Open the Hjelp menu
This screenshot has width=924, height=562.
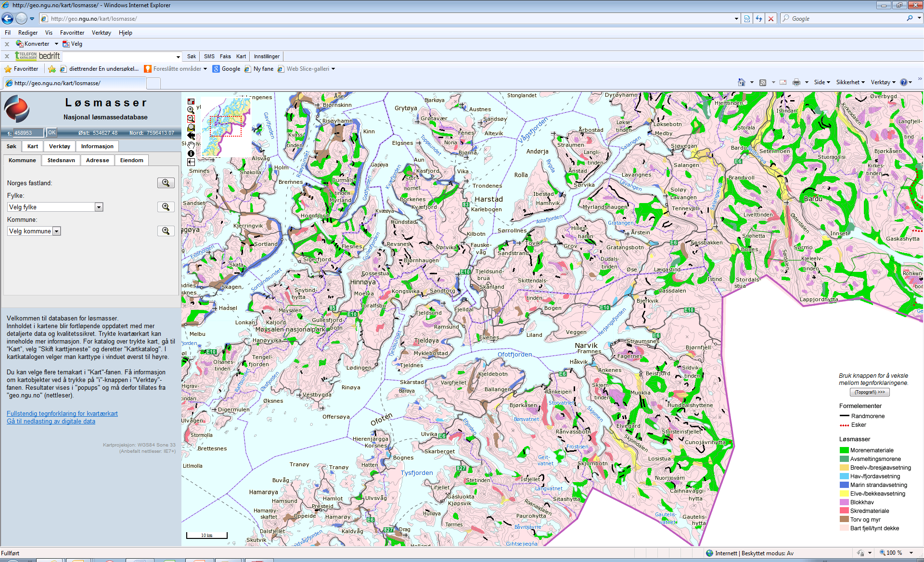(x=126, y=33)
